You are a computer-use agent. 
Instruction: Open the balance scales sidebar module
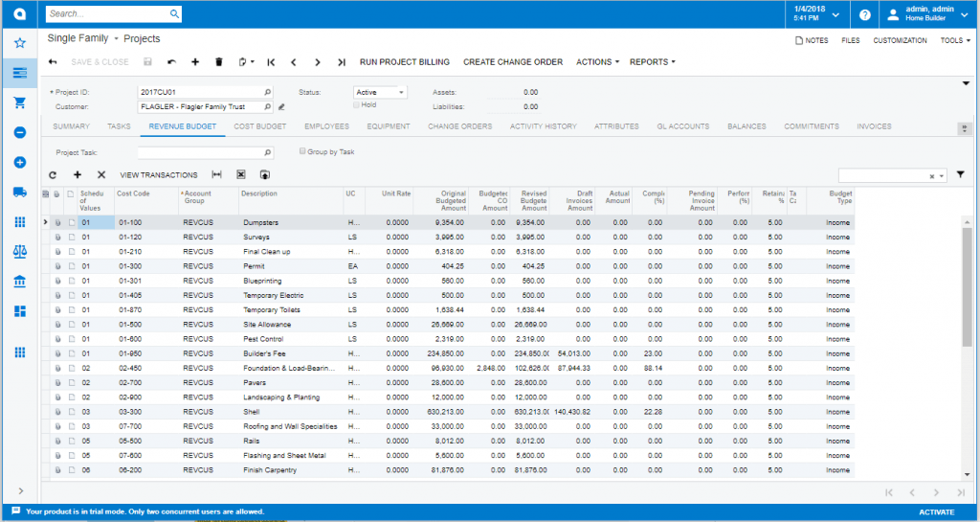pos(20,251)
